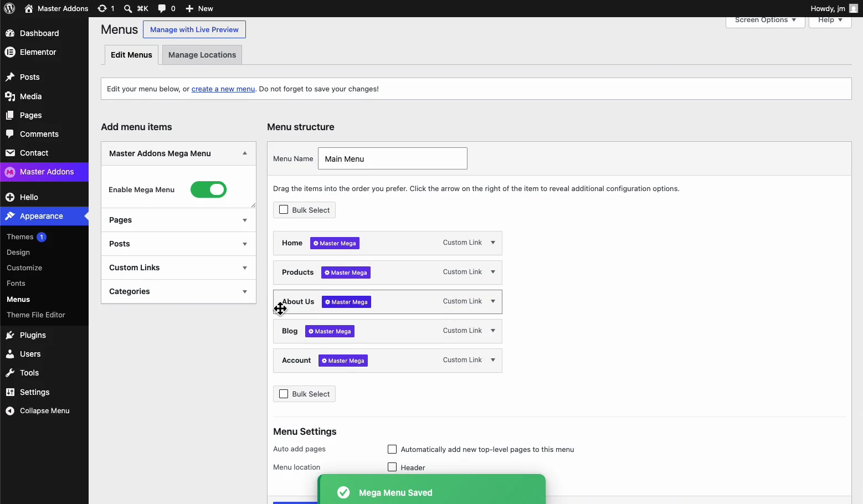Click Manage with Live Preview button
The width and height of the screenshot is (863, 504).
(194, 29)
